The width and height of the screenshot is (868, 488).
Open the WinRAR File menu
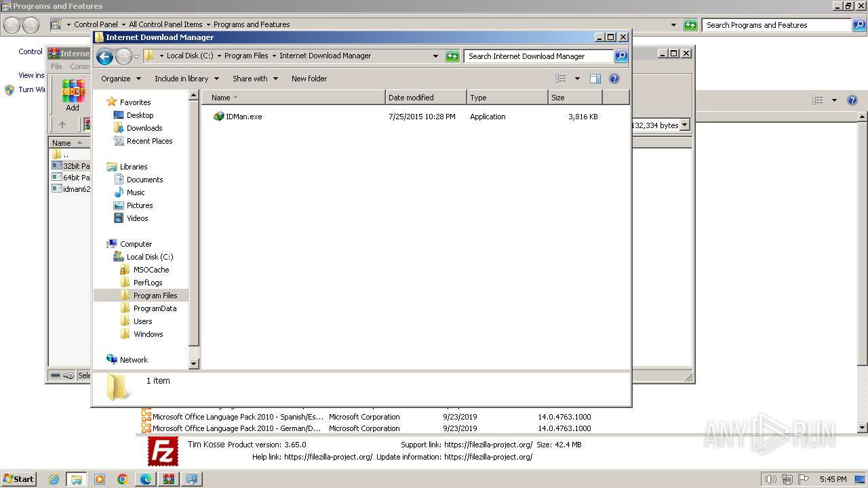(x=56, y=66)
